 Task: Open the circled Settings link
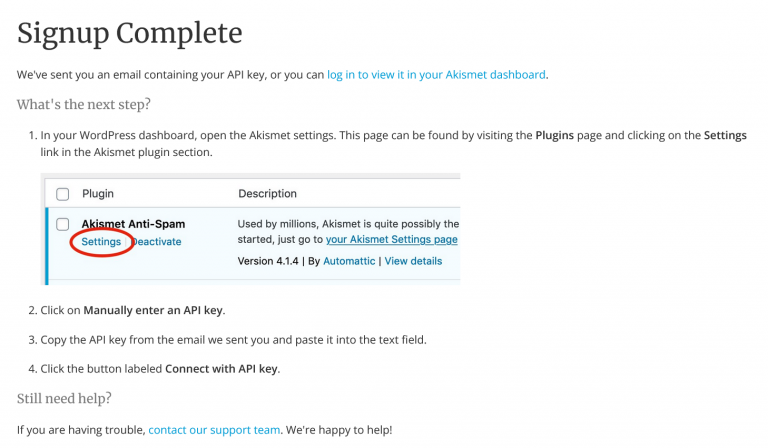tap(101, 241)
